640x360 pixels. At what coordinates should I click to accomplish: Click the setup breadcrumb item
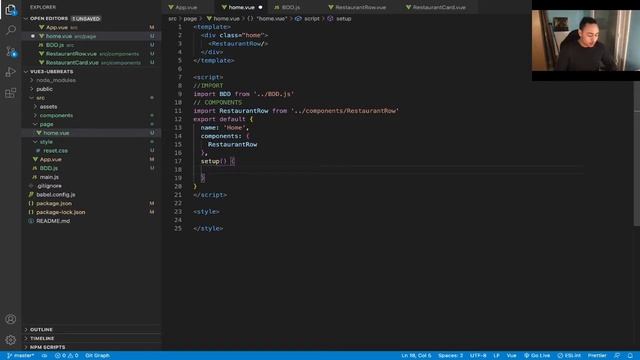340,19
